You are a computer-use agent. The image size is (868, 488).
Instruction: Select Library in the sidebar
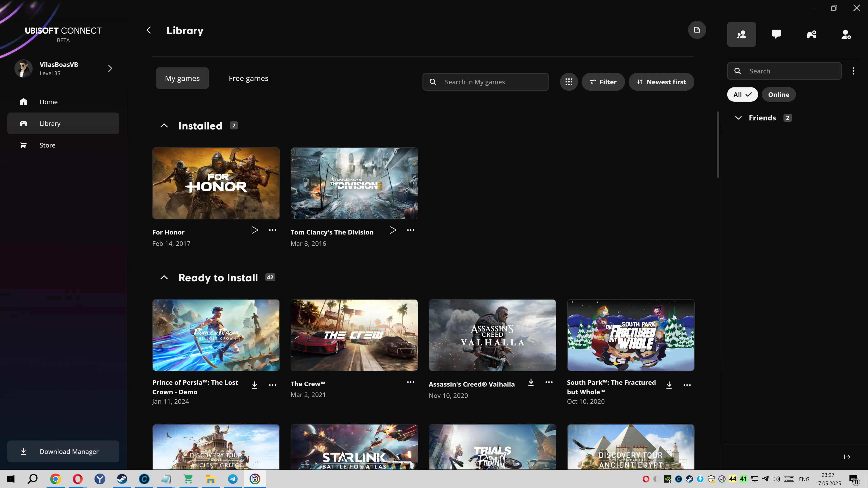pyautogui.click(x=63, y=124)
